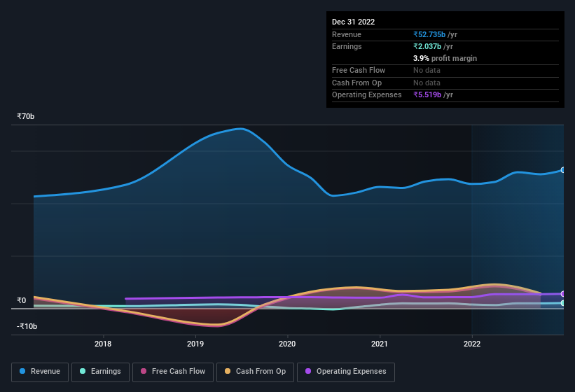Click the Operating Expenses endpoint marker
575x392 pixels.
(563, 294)
